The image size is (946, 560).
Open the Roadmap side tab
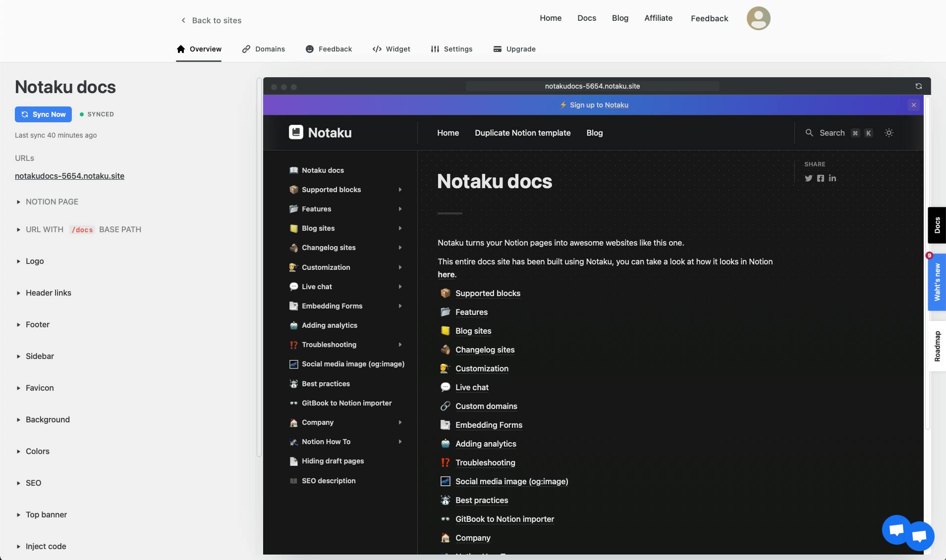tap(937, 346)
